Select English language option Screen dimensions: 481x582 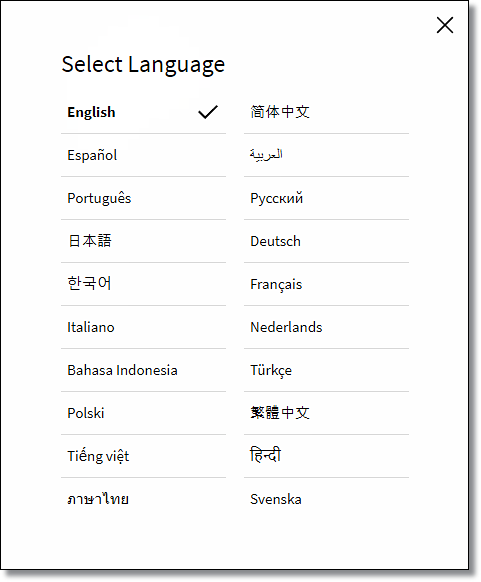pyautogui.click(x=143, y=112)
